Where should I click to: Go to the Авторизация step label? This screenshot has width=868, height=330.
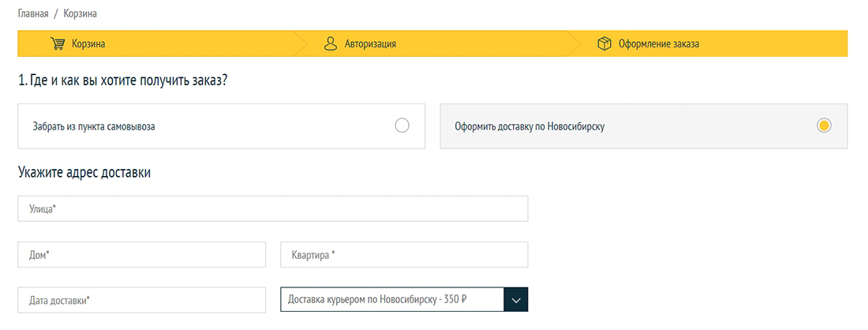370,44
